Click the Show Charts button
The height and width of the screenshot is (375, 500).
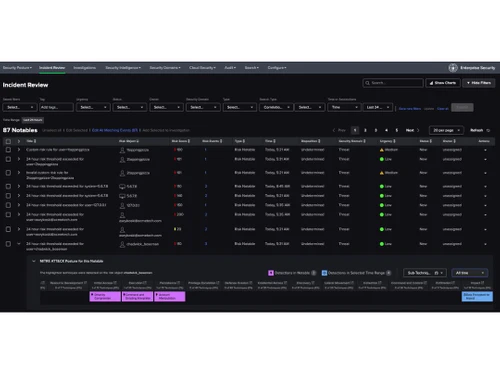pos(443,83)
